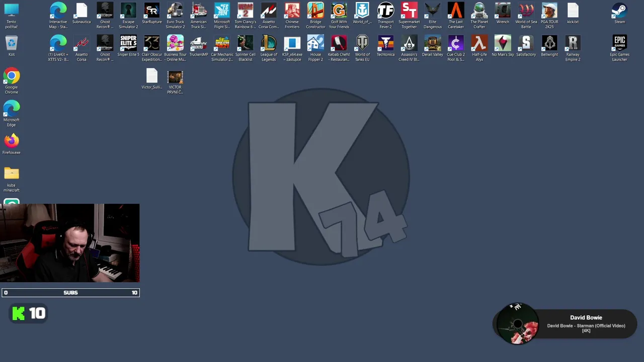Open the Techtonica shortcut
The image size is (644, 362).
pyautogui.click(x=385, y=46)
